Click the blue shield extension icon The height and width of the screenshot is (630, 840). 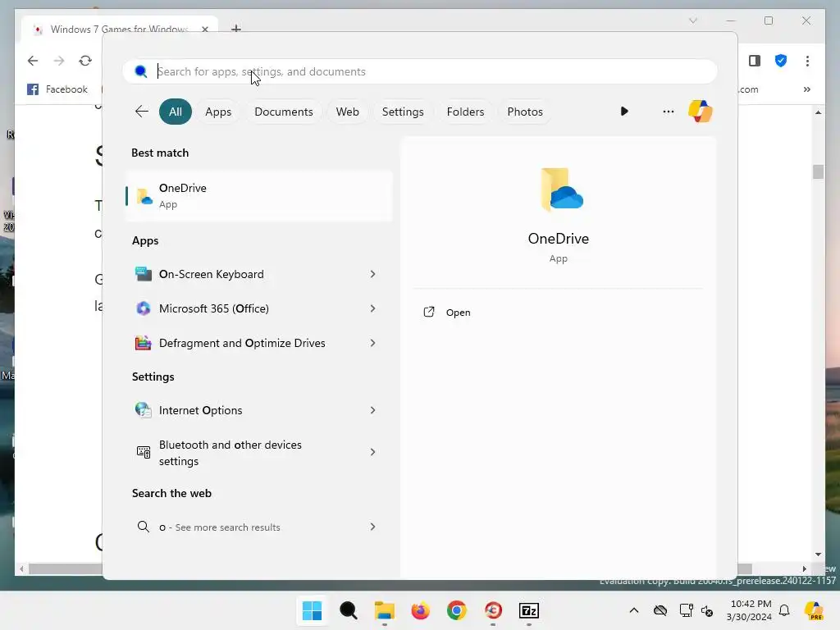[781, 61]
